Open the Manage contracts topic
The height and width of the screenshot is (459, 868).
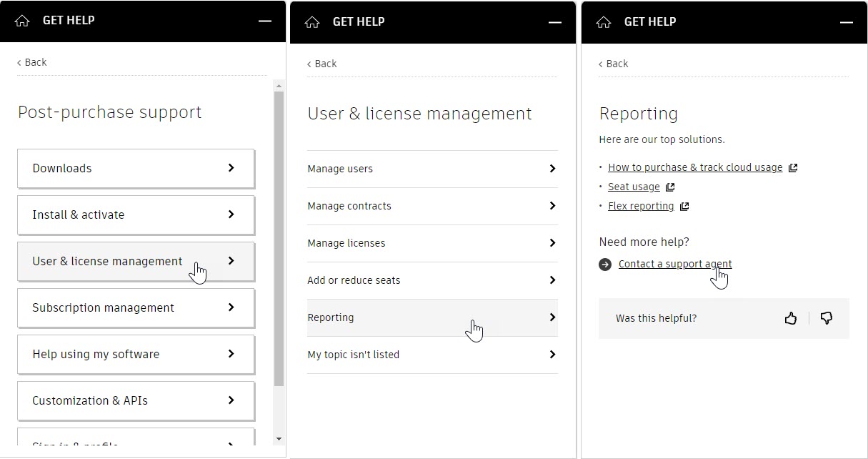(x=432, y=206)
